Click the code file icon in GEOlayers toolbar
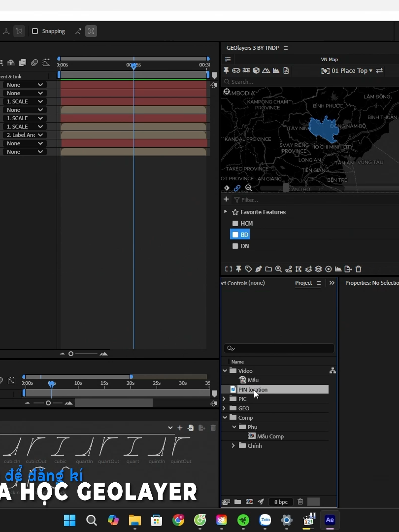This screenshot has height=532, width=399. coord(286,70)
